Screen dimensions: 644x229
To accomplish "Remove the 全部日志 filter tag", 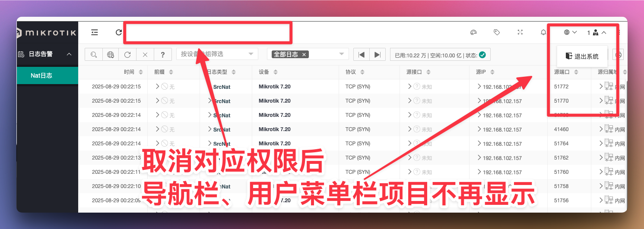I will pyautogui.click(x=304, y=55).
